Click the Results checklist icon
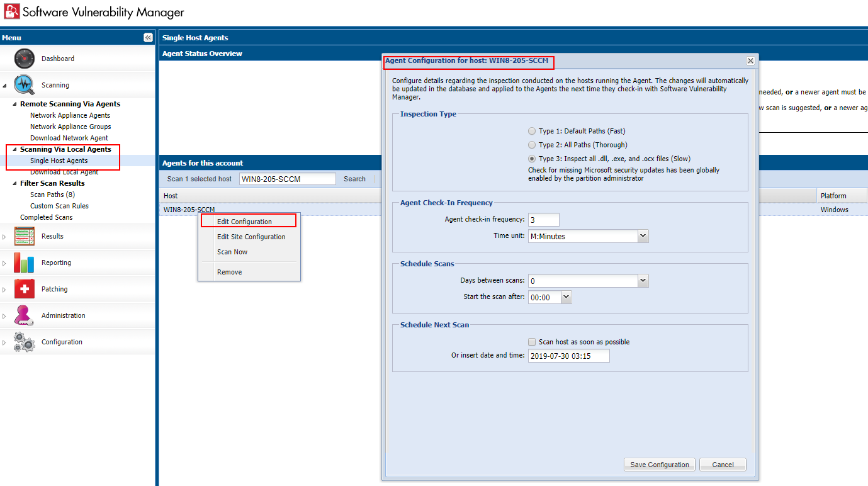 (25, 236)
